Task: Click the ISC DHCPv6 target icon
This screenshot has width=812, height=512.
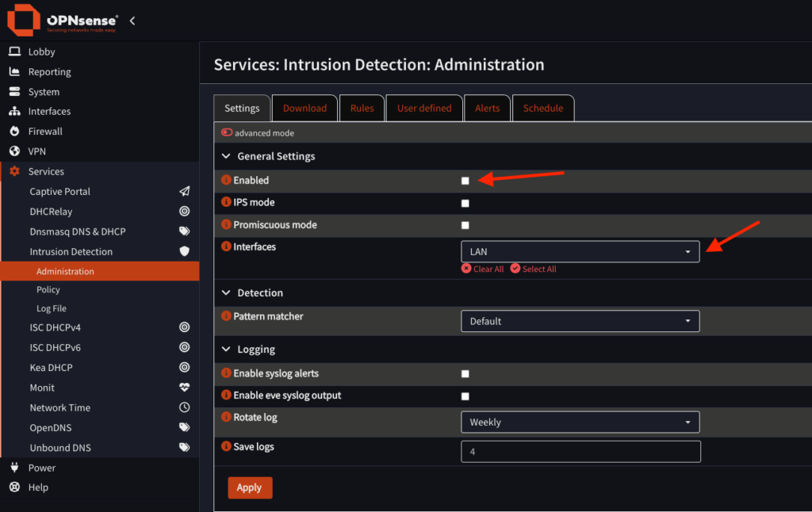Action: [184, 347]
